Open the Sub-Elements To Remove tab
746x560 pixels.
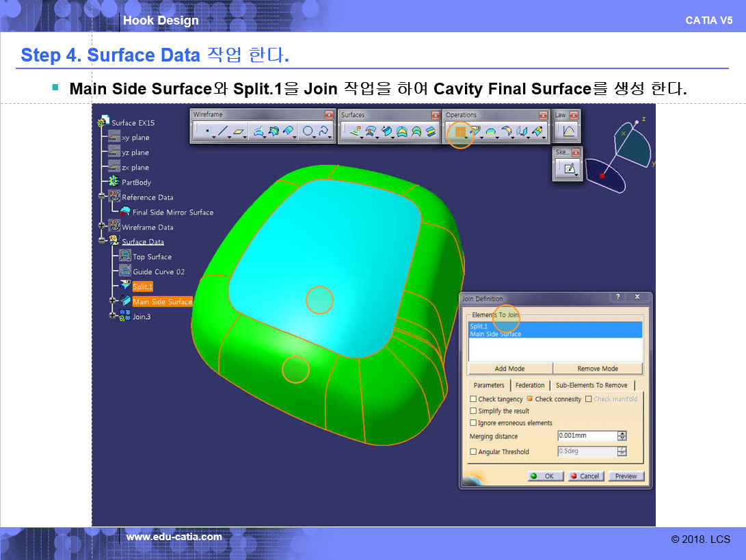[591, 385]
